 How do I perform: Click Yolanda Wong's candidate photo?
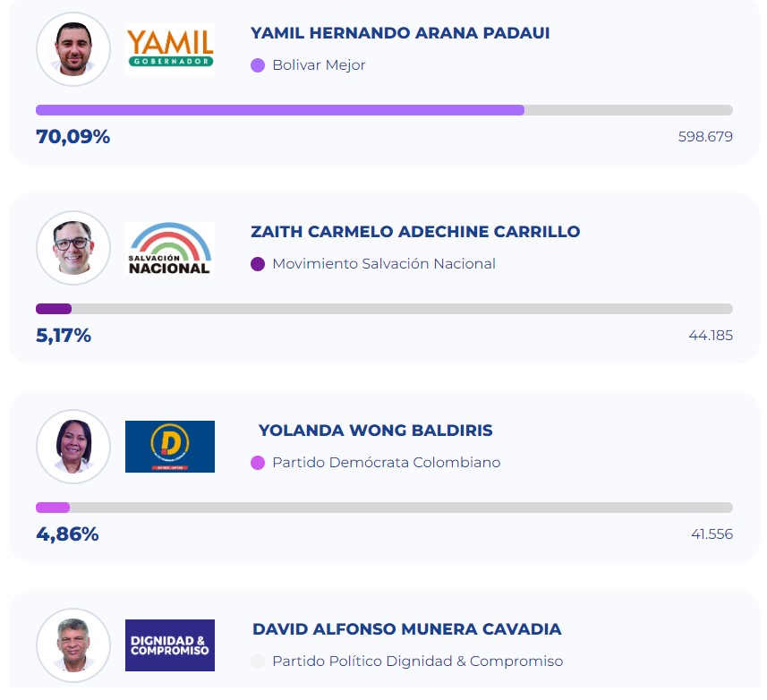click(x=73, y=447)
